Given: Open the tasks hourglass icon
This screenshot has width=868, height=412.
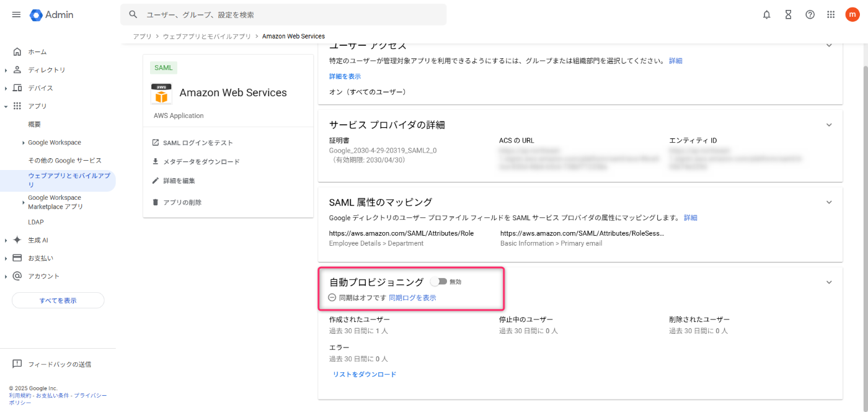Looking at the screenshot, I should click(788, 14).
